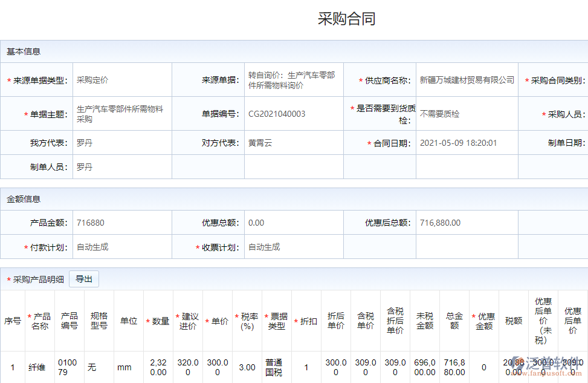Viewport: 588px width, 383px height.
Task: Select the 金额信息 section header
Action: [24, 199]
